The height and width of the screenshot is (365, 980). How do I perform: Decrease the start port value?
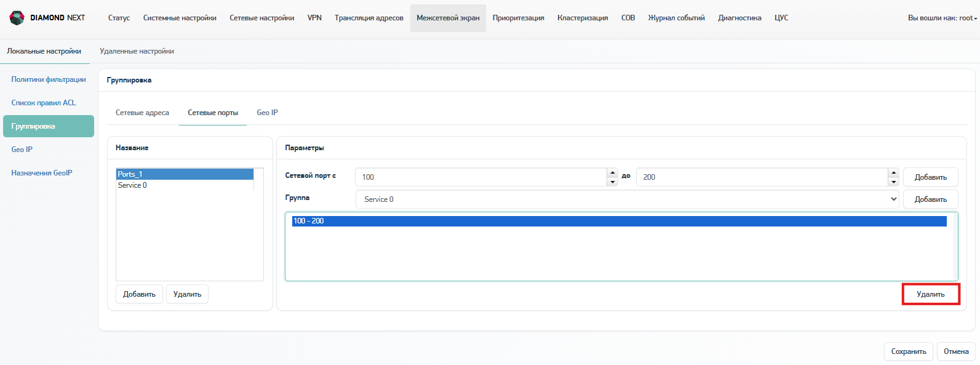click(x=612, y=182)
